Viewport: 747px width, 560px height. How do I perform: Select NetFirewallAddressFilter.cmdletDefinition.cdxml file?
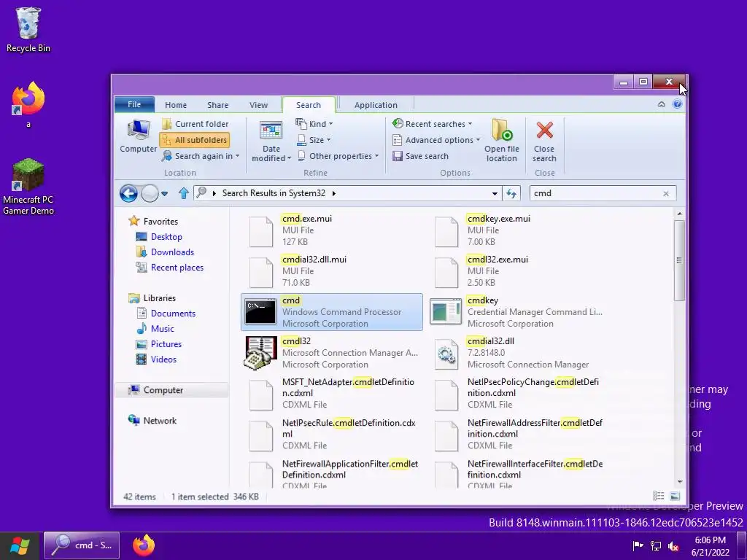(x=517, y=435)
